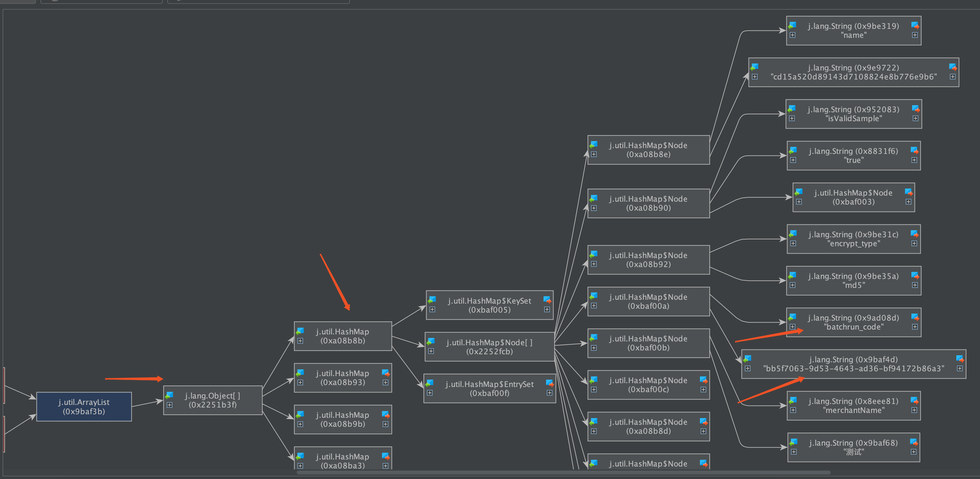Image resolution: width=980 pixels, height=479 pixels.
Task: Click outgoing references icon on String "测试"
Action: pos(914,442)
